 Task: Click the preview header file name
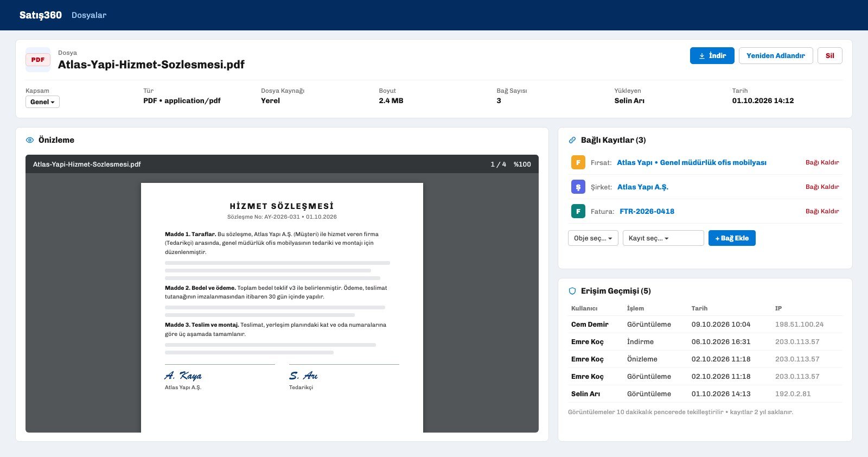pyautogui.click(x=87, y=164)
